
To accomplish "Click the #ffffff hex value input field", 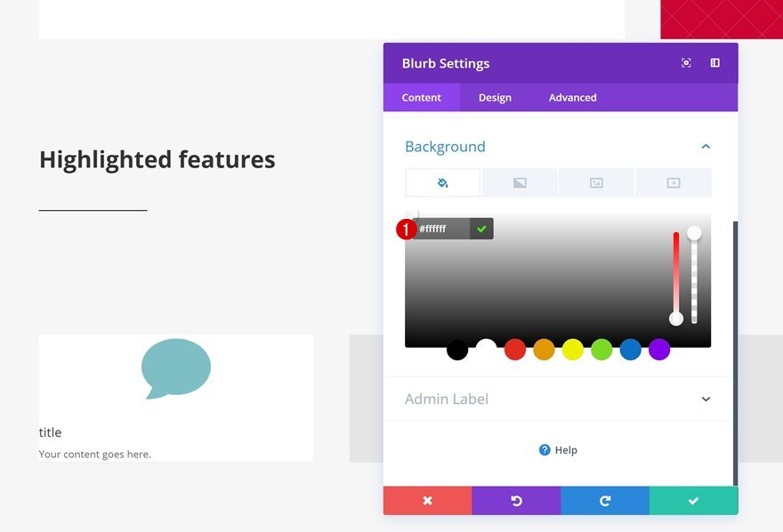I will pos(443,229).
